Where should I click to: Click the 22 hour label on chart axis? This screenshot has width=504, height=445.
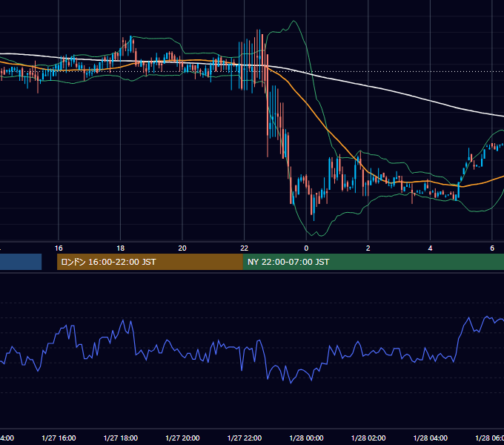245,248
